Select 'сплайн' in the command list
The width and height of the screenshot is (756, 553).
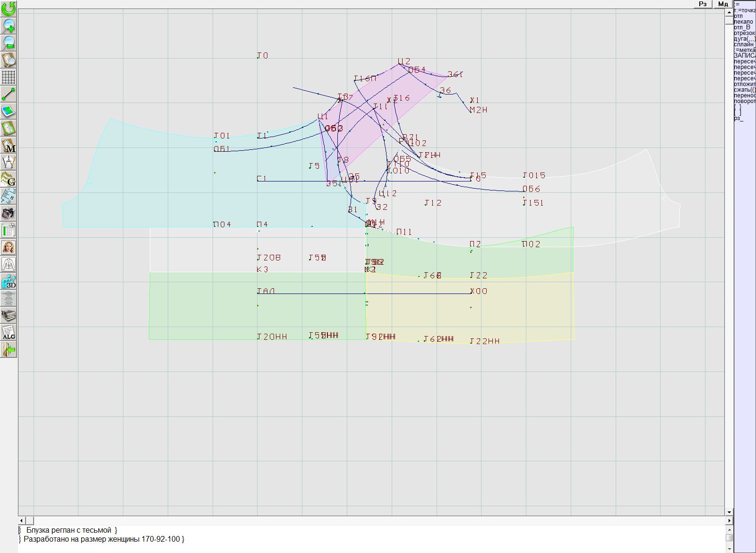(x=745, y=44)
